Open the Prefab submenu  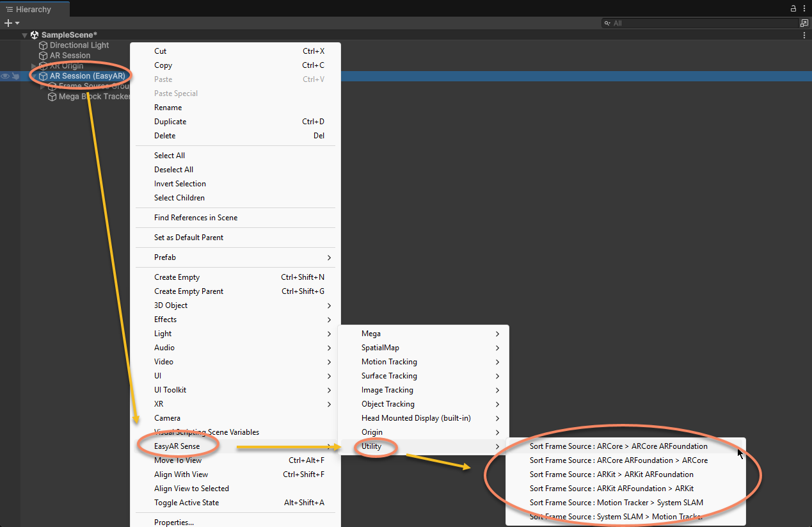point(235,257)
